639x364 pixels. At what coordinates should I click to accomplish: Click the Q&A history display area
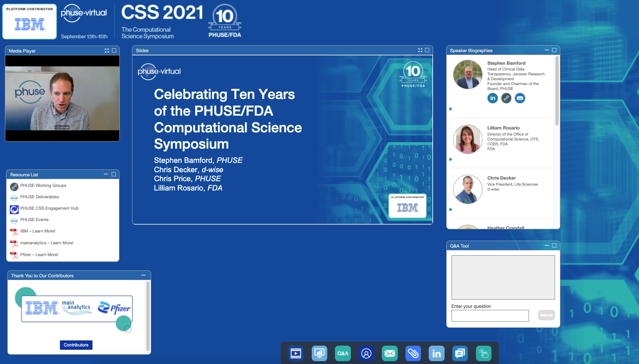pyautogui.click(x=503, y=277)
